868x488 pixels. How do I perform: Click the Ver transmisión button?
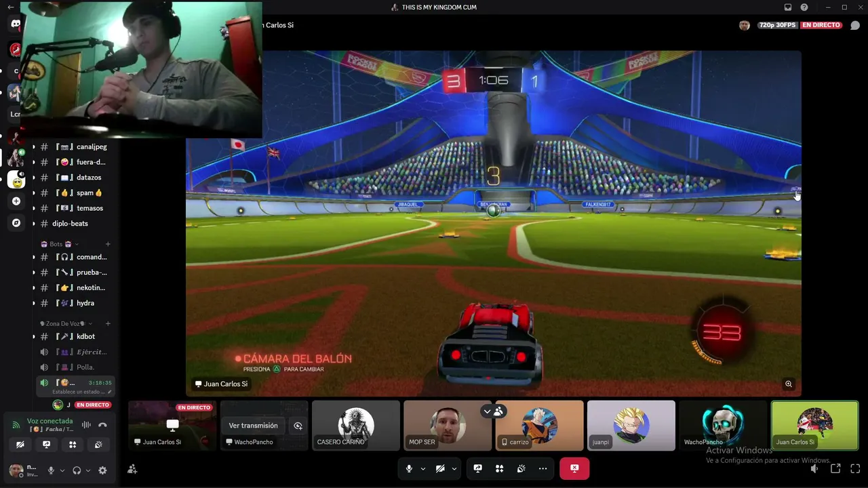tap(253, 426)
